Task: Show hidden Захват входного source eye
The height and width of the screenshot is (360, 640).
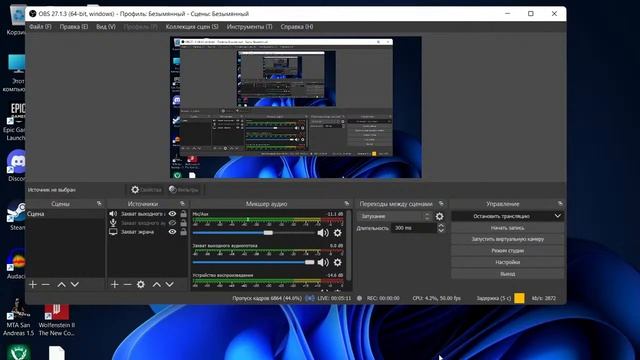Action: point(172,223)
